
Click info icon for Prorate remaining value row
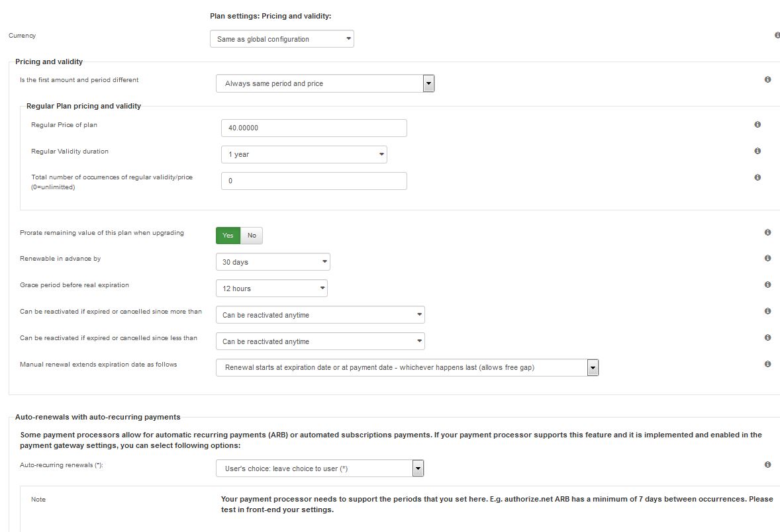click(x=767, y=232)
